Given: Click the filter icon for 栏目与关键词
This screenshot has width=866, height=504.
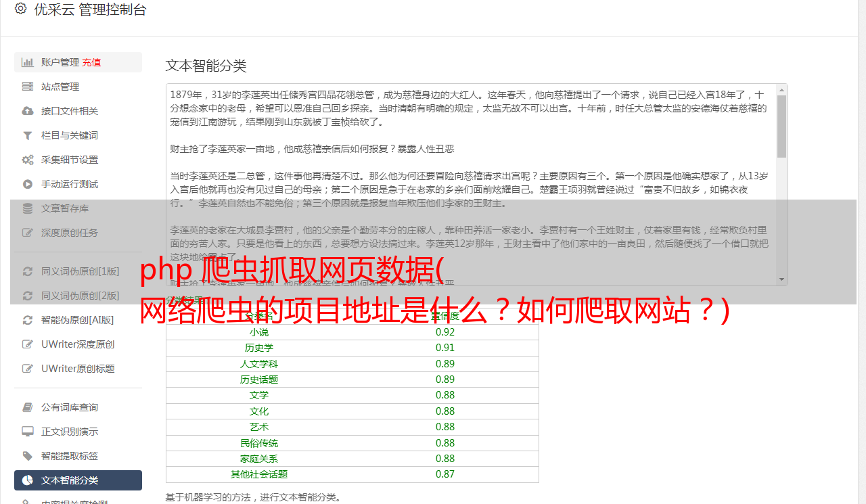Looking at the screenshot, I should 28,135.
